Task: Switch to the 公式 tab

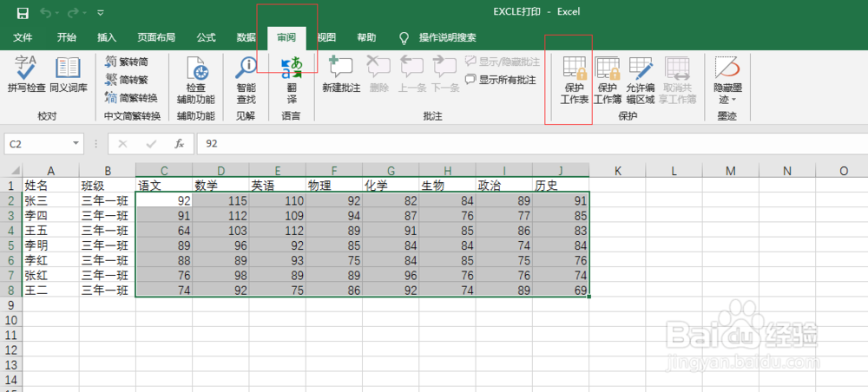Action: (x=206, y=37)
